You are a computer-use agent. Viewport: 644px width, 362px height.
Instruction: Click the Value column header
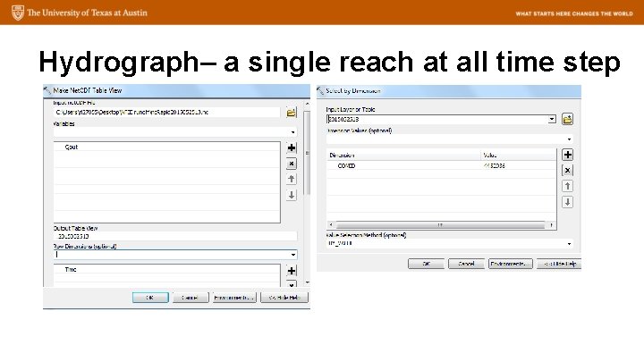(x=518, y=156)
